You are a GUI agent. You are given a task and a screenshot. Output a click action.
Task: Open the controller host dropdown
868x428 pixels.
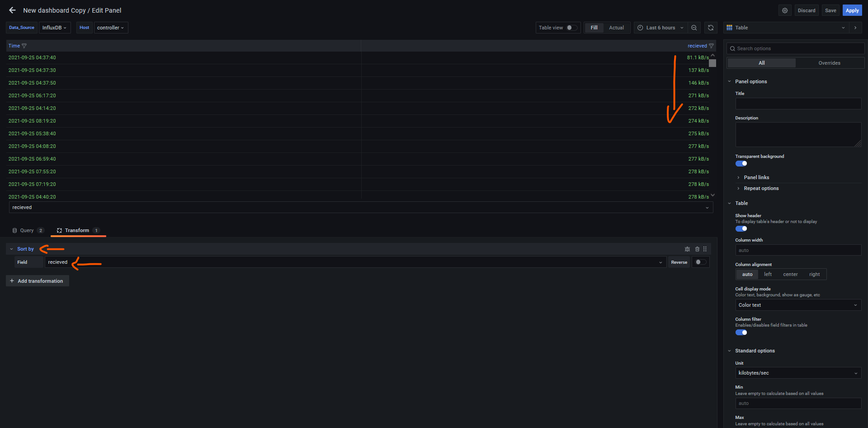[x=111, y=28]
